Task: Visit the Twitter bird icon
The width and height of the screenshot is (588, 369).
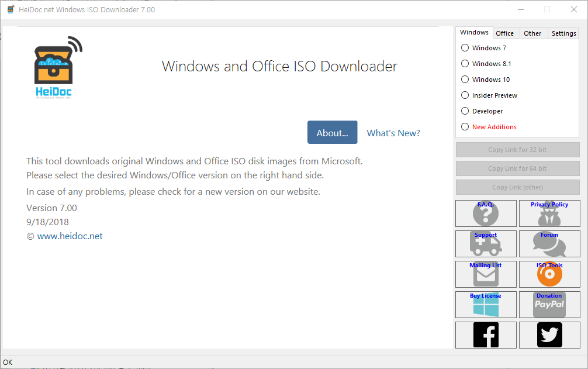Action: click(x=549, y=335)
